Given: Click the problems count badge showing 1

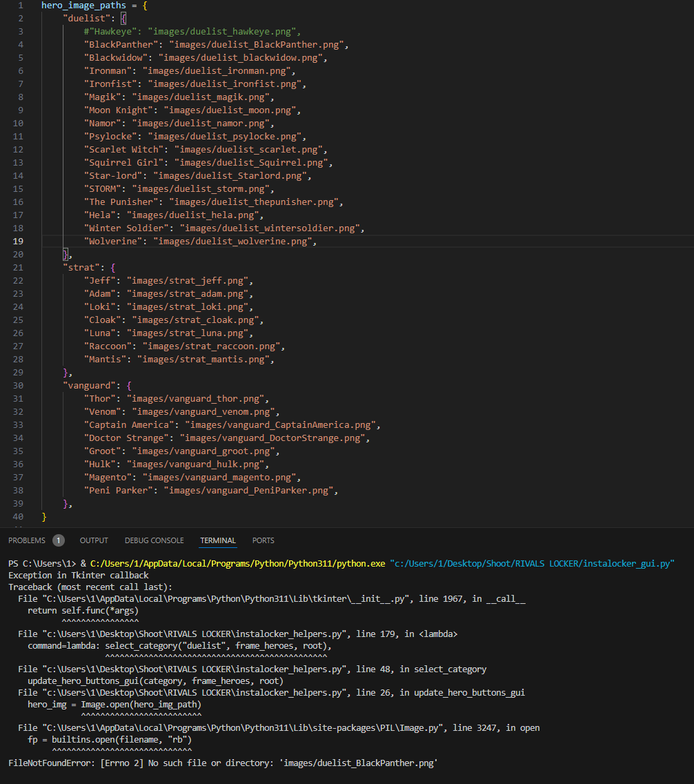Looking at the screenshot, I should click(x=58, y=540).
